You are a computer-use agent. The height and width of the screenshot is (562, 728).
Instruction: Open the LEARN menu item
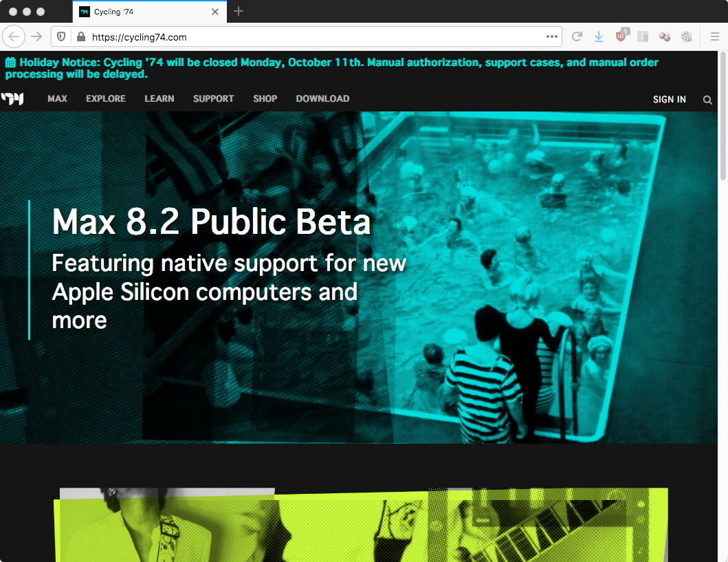click(159, 98)
